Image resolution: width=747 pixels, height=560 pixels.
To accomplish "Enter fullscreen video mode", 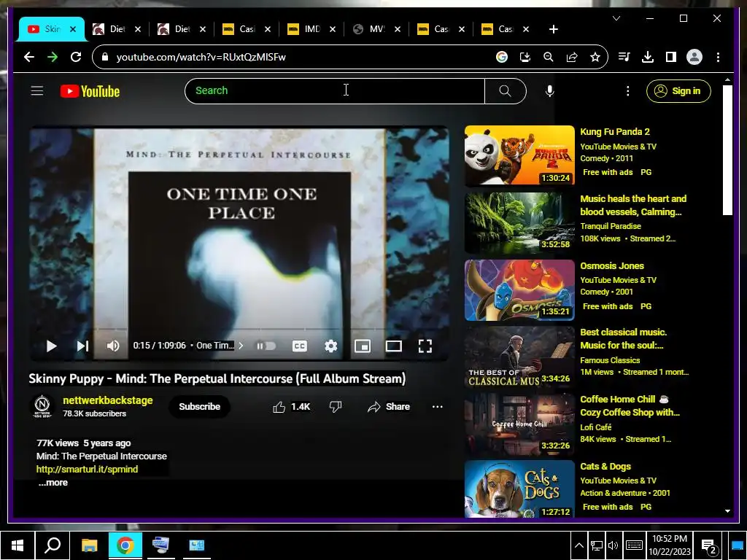I will [425, 346].
